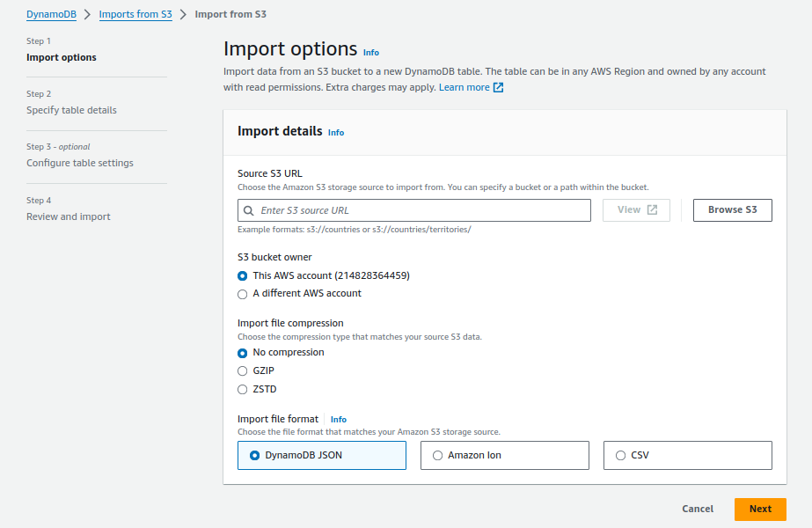Click the external link icon beside Learn more
Image resolution: width=812 pixels, height=528 pixels.
point(498,88)
